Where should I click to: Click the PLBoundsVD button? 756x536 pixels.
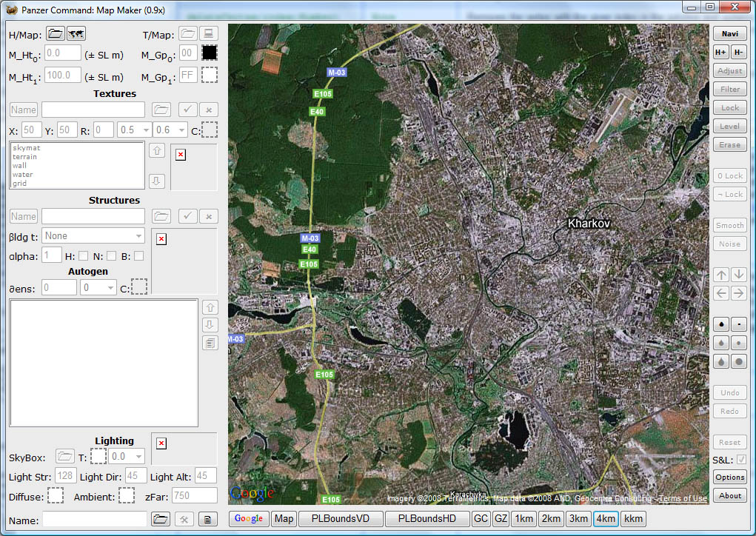coord(341,518)
